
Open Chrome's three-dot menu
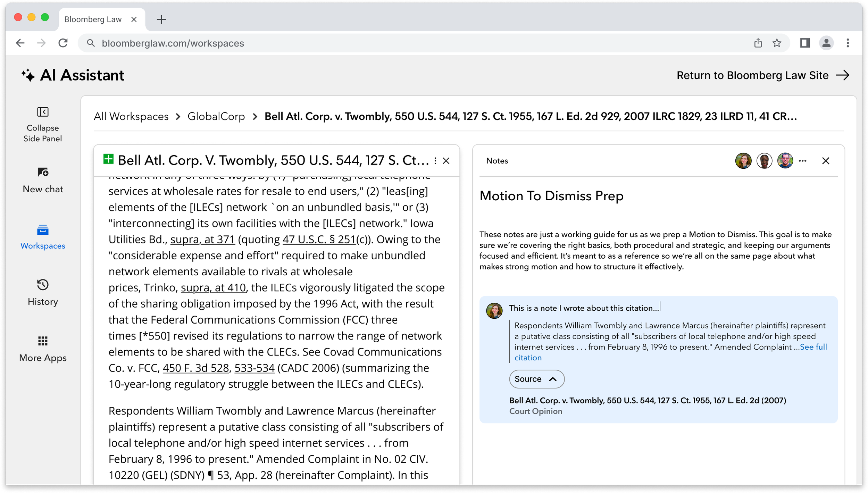click(848, 43)
